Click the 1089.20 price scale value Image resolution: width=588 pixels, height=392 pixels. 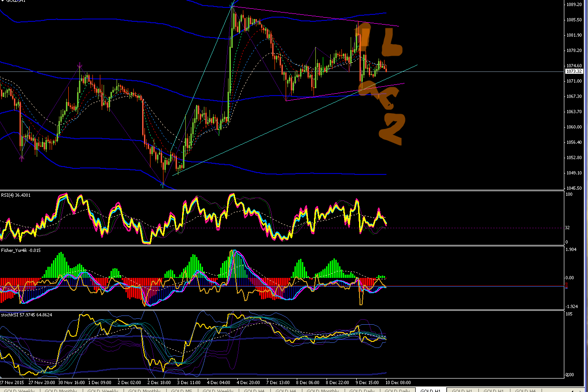coord(574,5)
